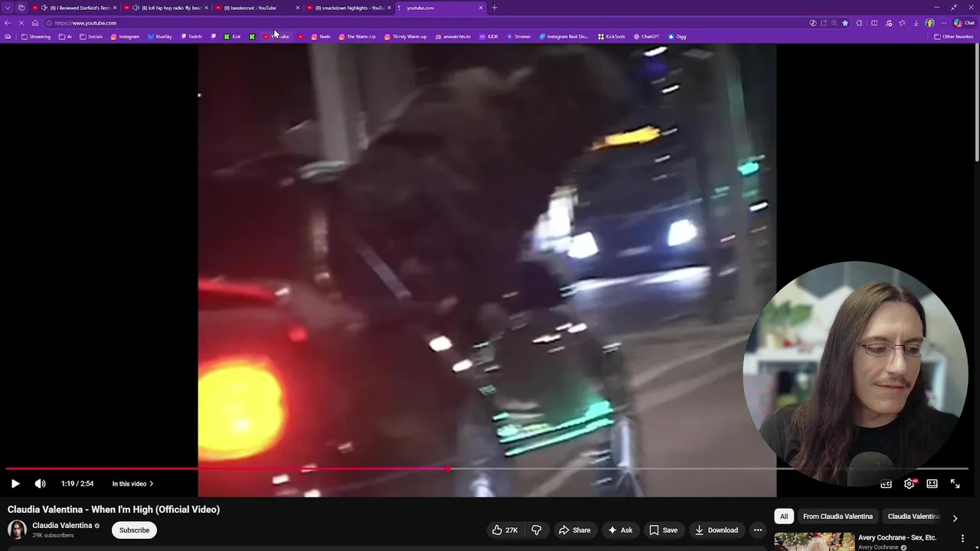Open the browser Settings and more menu
This screenshot has width=980, height=551.
tap(943, 23)
